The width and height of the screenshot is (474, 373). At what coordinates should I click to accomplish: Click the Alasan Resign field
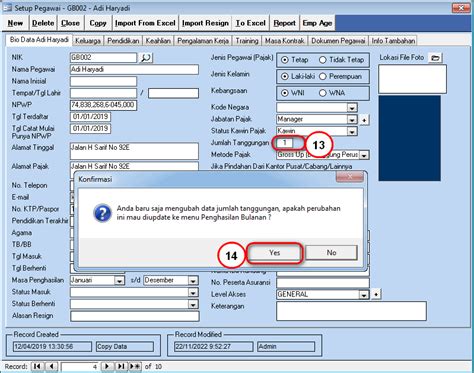(x=135, y=316)
